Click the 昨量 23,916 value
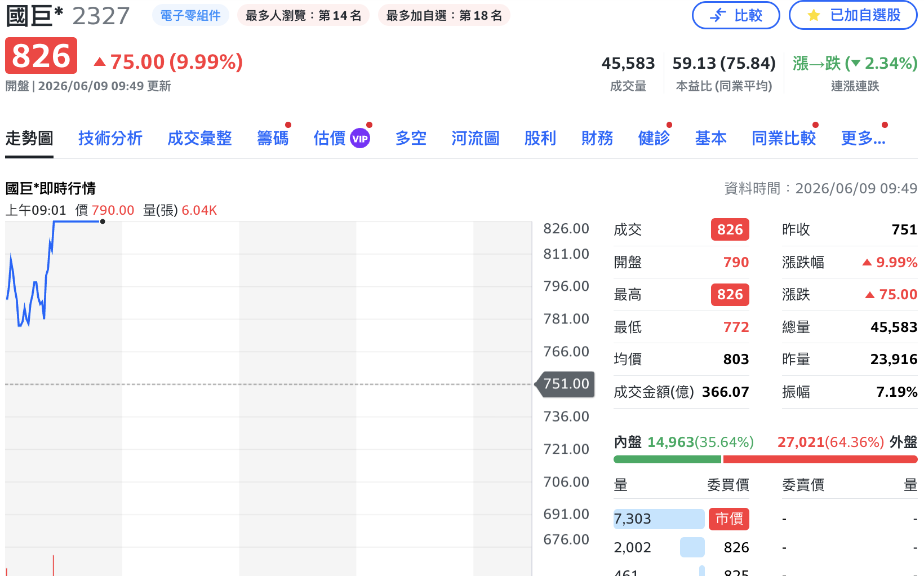Image resolution: width=924 pixels, height=576 pixels. tap(894, 359)
